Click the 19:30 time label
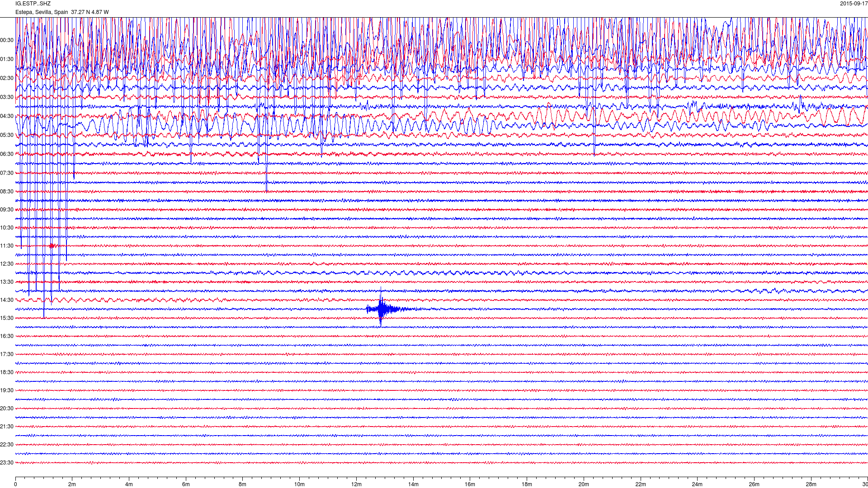The image size is (868, 488). pos(7,390)
